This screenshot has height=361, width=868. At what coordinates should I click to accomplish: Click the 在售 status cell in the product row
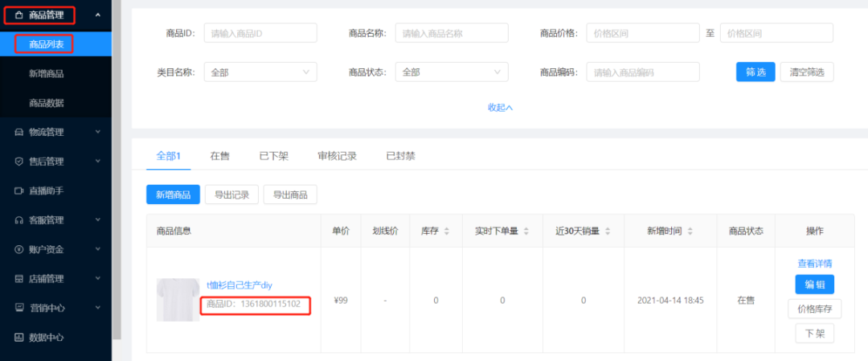[746, 301]
